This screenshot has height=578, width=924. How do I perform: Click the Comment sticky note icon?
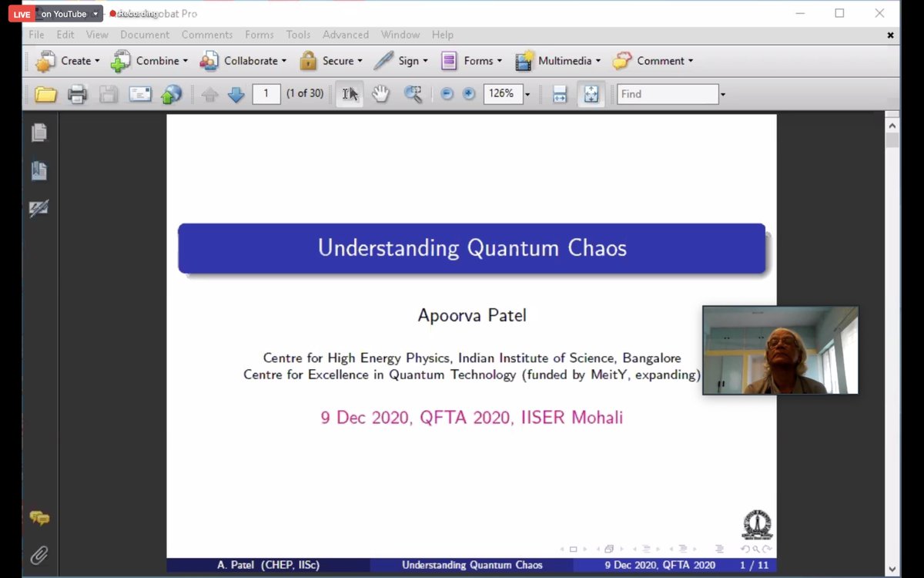click(622, 61)
